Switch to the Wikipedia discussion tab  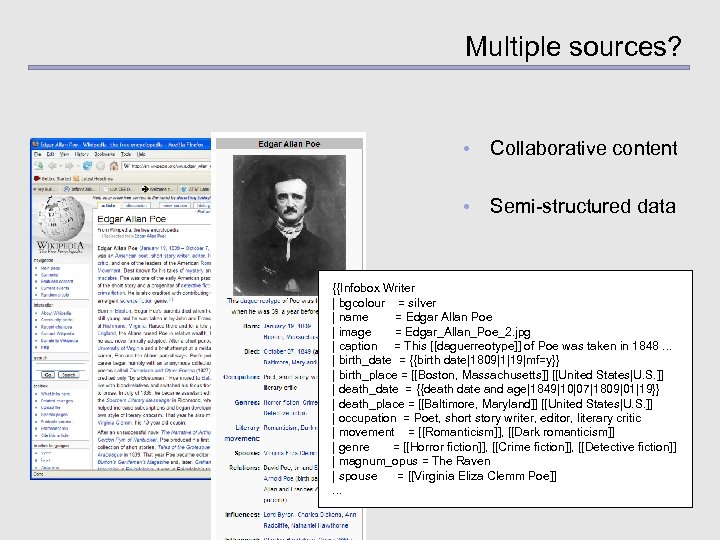136,206
